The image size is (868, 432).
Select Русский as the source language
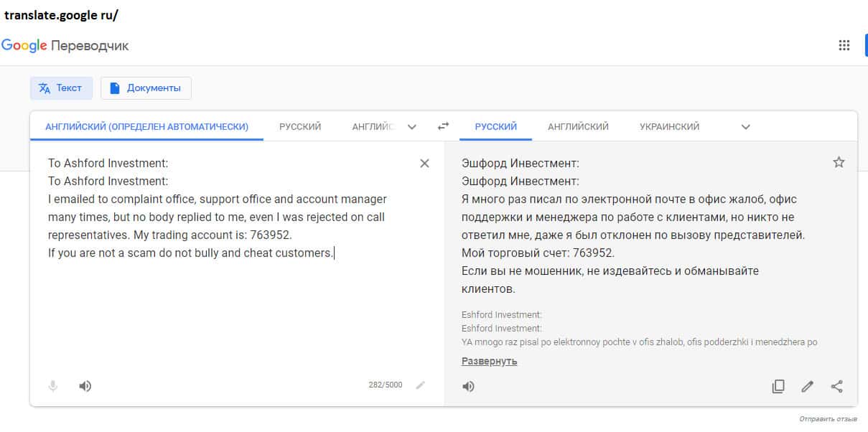[300, 126]
